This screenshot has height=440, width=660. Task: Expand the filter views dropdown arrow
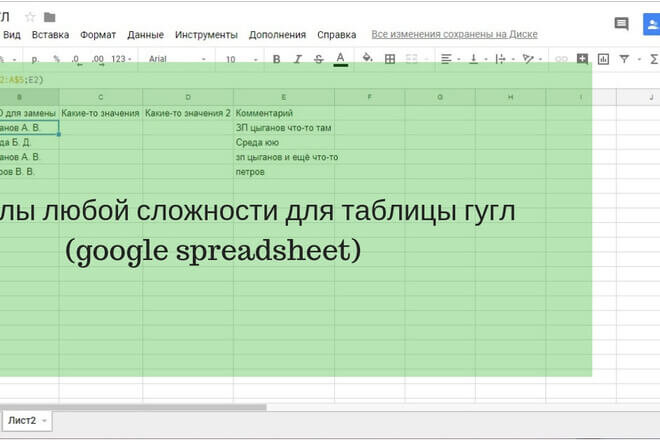[x=639, y=59]
